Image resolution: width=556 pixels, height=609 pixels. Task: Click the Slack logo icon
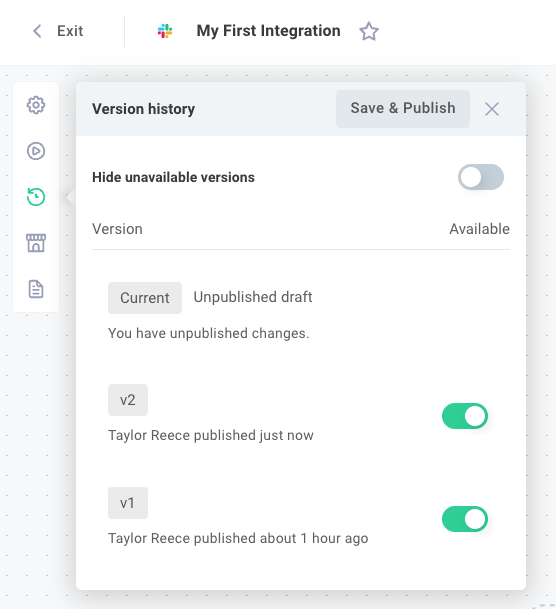tap(165, 31)
